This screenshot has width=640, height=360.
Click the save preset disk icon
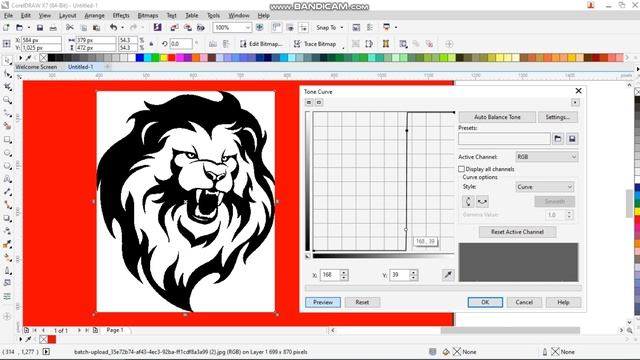pos(572,139)
